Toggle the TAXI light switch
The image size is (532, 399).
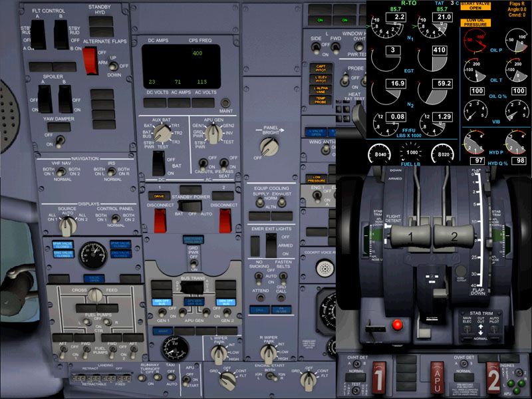tap(172, 376)
